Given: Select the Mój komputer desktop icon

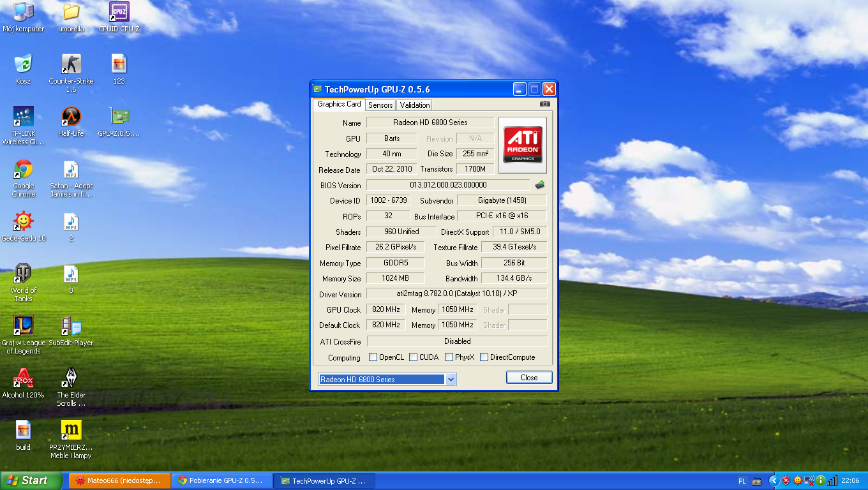Looking at the screenshot, I should tap(24, 18).
